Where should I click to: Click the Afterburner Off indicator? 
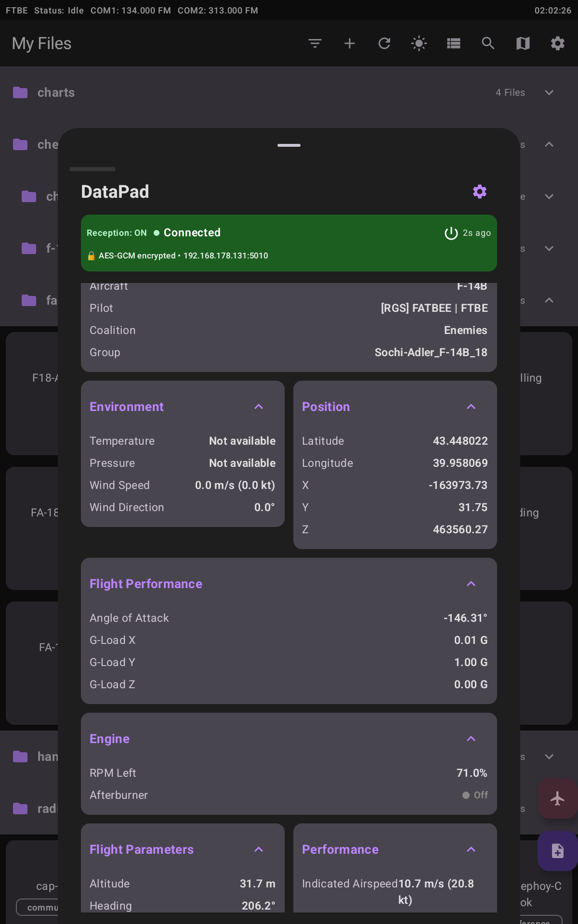click(x=475, y=795)
